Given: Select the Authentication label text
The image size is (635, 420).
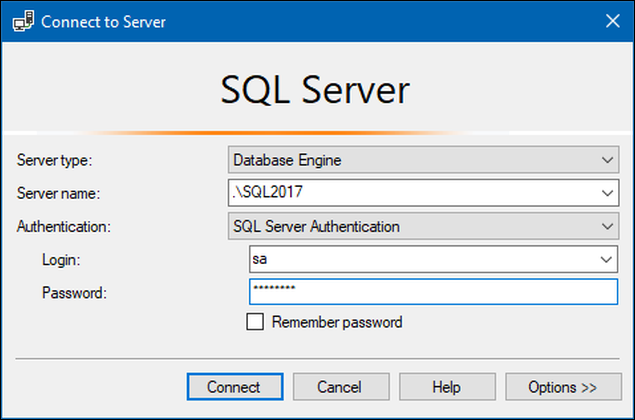Looking at the screenshot, I should (x=63, y=227).
